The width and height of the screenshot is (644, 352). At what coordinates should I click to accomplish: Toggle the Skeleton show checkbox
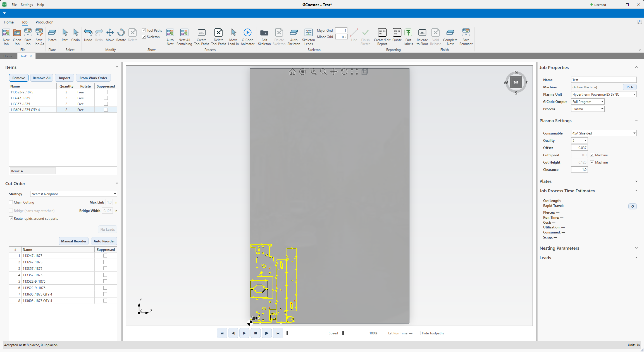click(144, 37)
